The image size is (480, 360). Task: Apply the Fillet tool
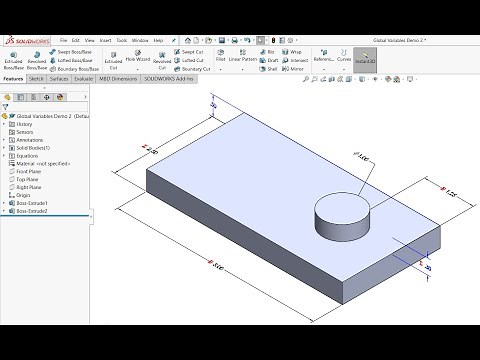(221, 56)
